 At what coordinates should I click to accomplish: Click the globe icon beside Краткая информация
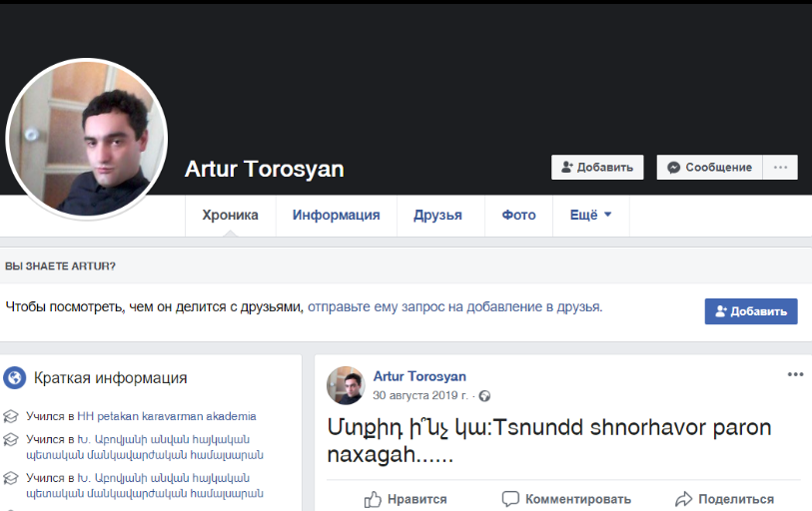[x=15, y=378]
